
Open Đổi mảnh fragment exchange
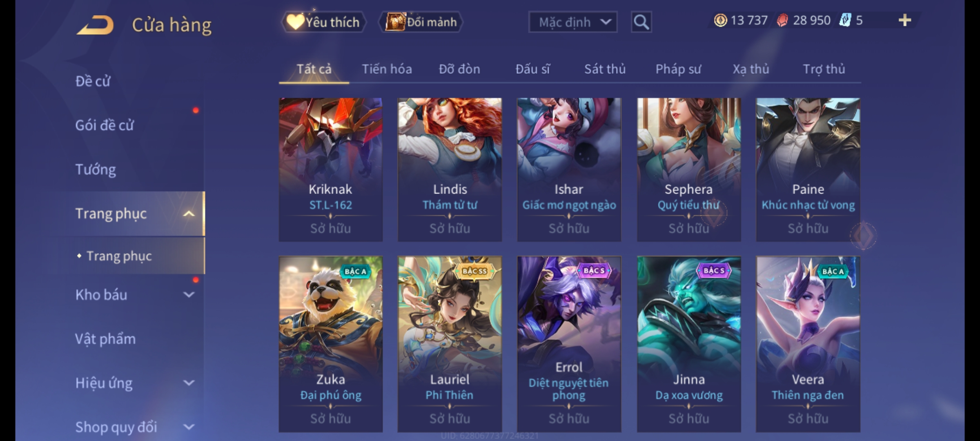tap(421, 22)
